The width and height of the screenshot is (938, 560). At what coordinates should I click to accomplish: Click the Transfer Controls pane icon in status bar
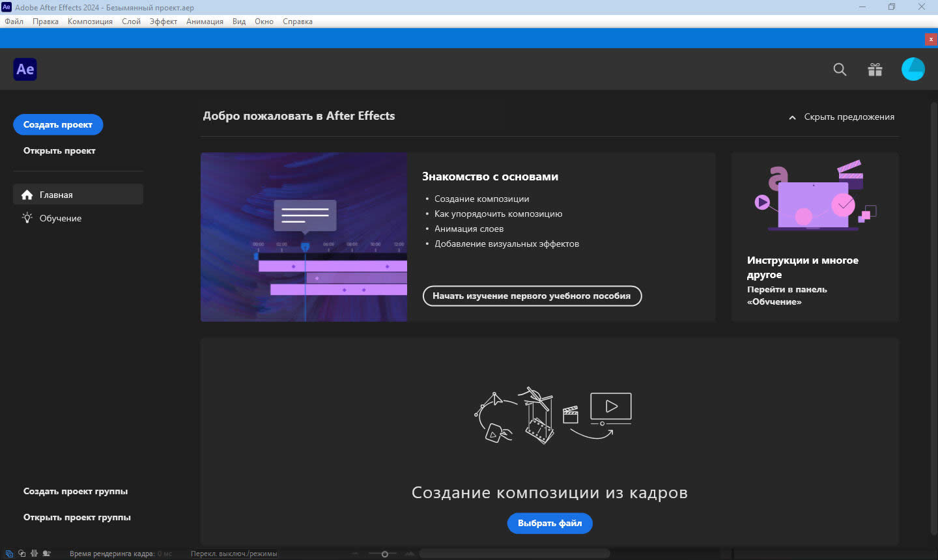coord(21,553)
